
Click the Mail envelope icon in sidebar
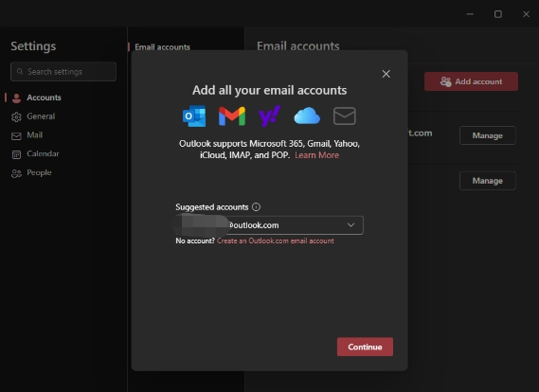click(x=16, y=136)
